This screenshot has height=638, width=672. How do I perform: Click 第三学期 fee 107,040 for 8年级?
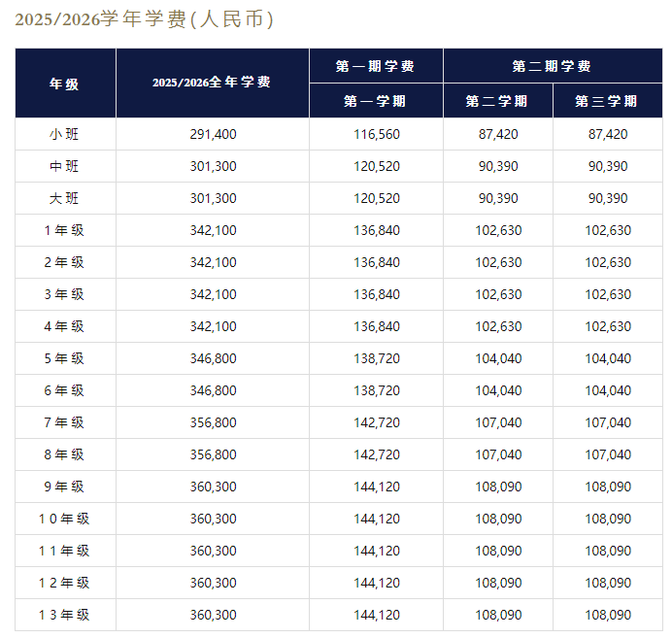[607, 454]
